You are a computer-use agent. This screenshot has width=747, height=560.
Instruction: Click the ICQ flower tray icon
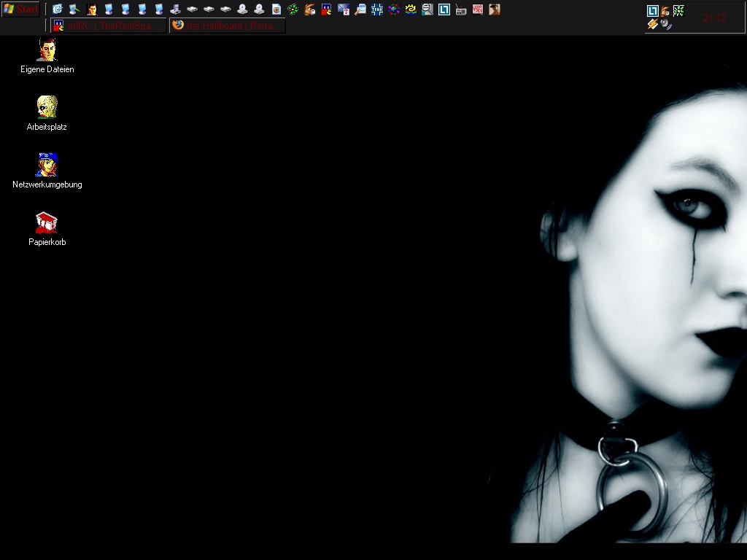tap(678, 11)
